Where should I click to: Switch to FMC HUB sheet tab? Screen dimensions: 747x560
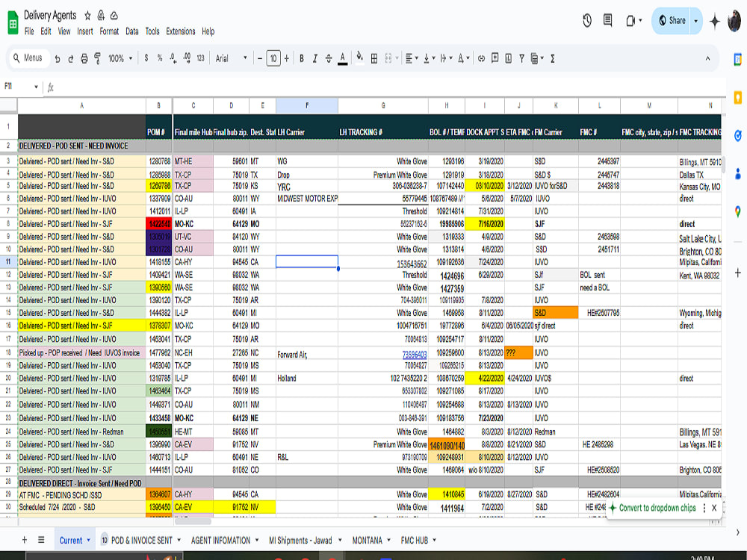click(414, 541)
